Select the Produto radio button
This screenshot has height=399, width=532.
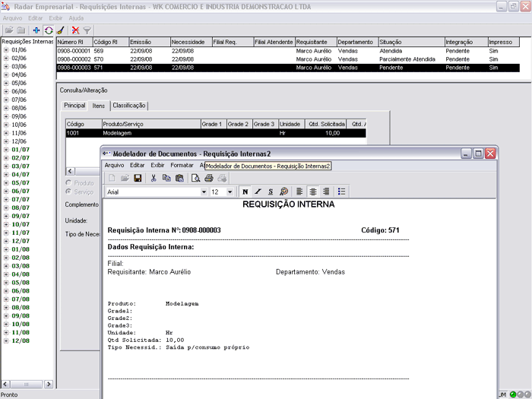coord(70,183)
